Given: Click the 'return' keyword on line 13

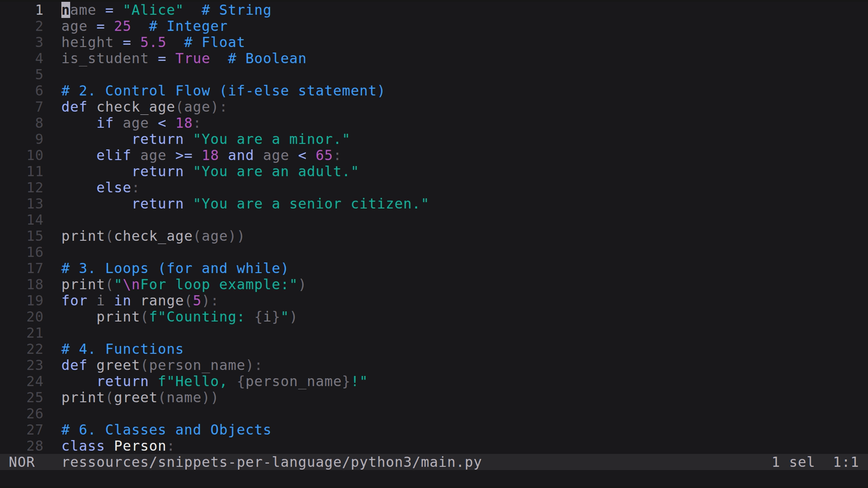Looking at the screenshot, I should pyautogui.click(x=157, y=204).
